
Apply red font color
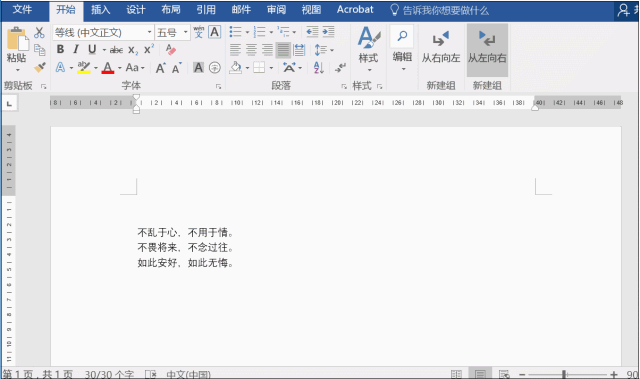(108, 67)
